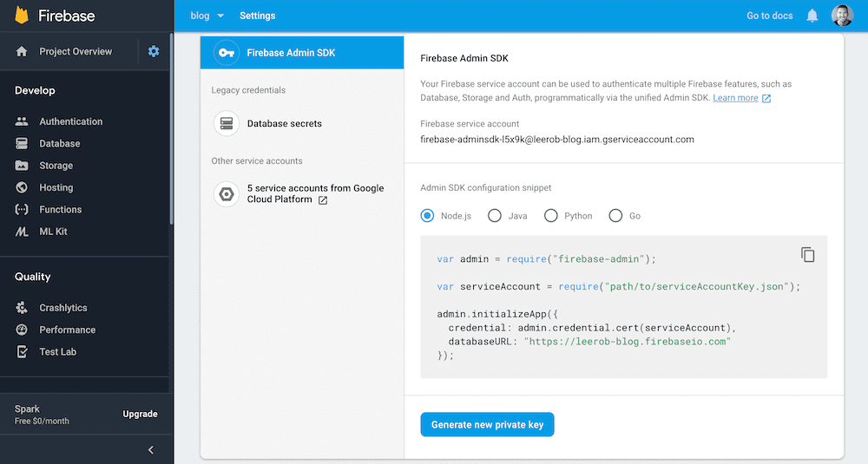This screenshot has width=868, height=464.
Task: Click the Database icon in sidebar
Action: pyautogui.click(x=22, y=143)
